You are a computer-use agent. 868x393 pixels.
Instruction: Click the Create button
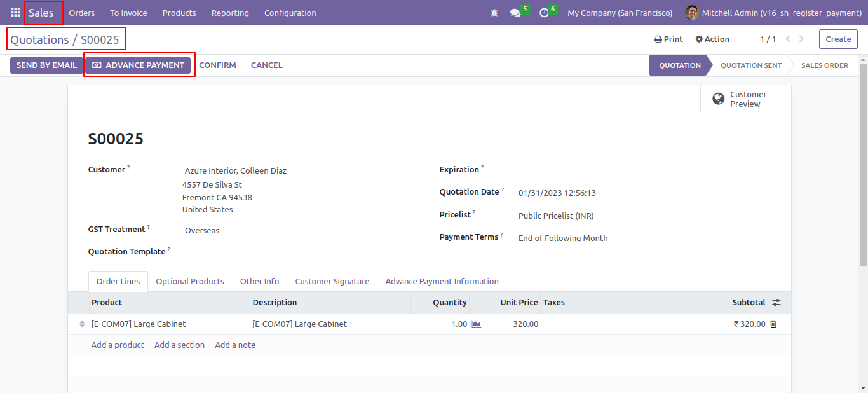point(838,39)
